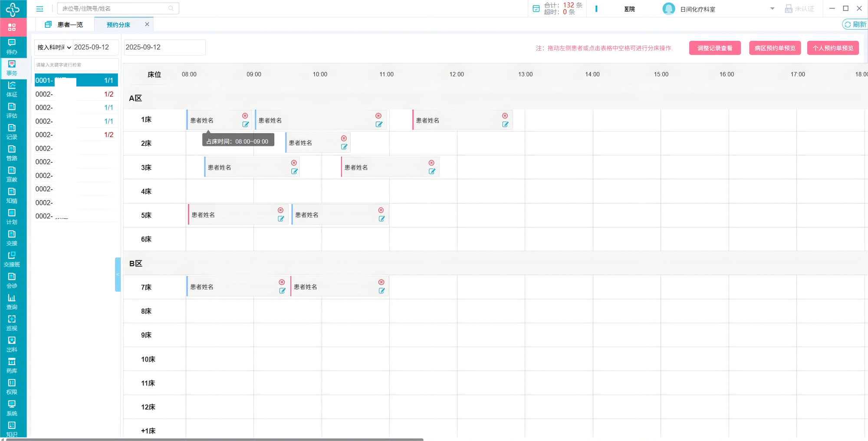Go to 交接班 in the sidebar
This screenshot has height=441, width=868.
12,259
